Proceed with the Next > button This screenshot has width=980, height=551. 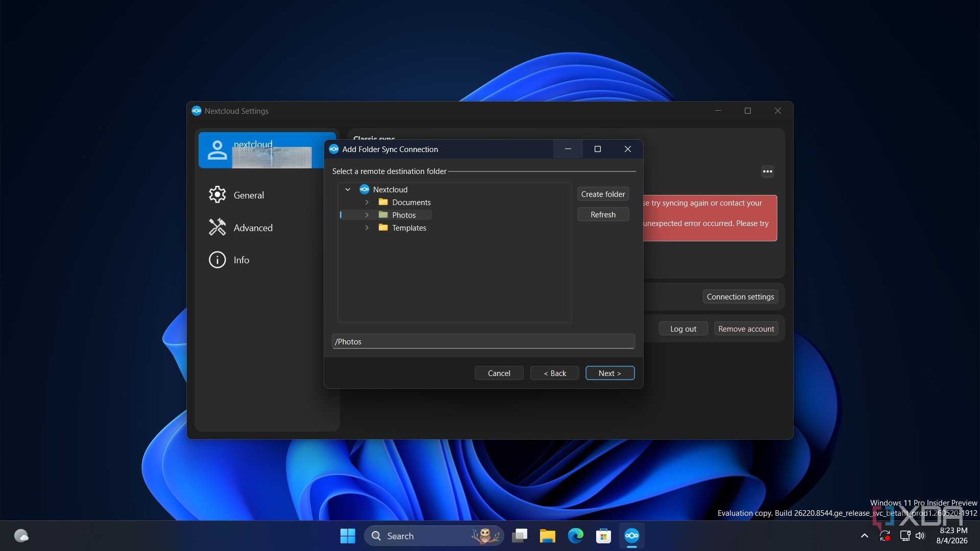pyautogui.click(x=610, y=373)
